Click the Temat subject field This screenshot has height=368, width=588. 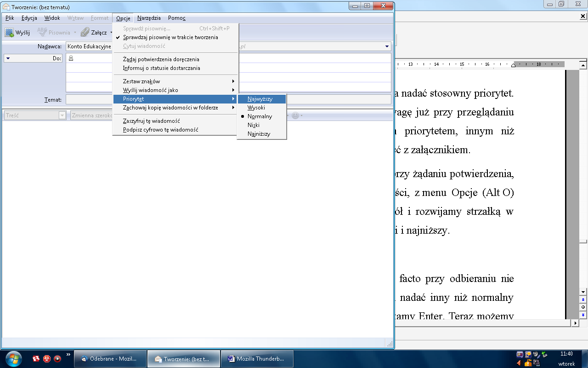click(229, 99)
